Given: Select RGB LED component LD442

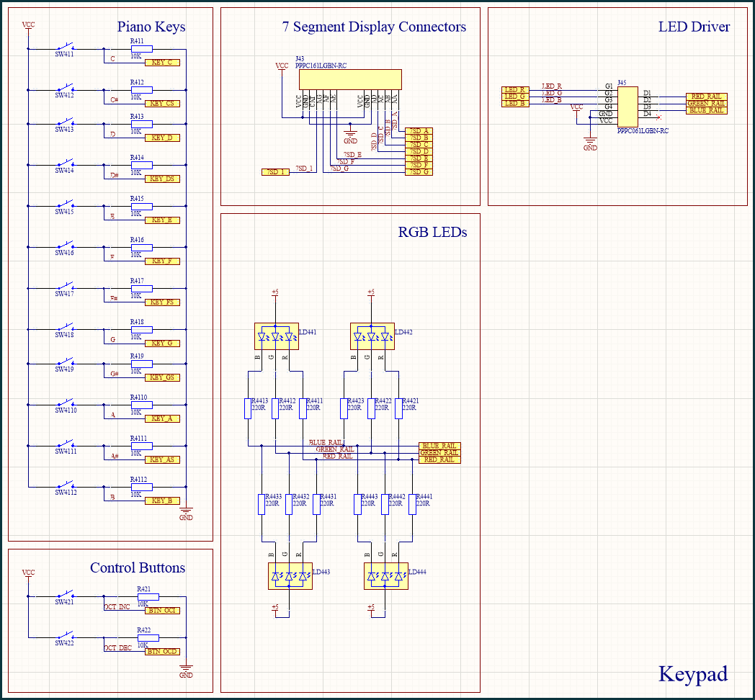Looking at the screenshot, I should tap(372, 336).
